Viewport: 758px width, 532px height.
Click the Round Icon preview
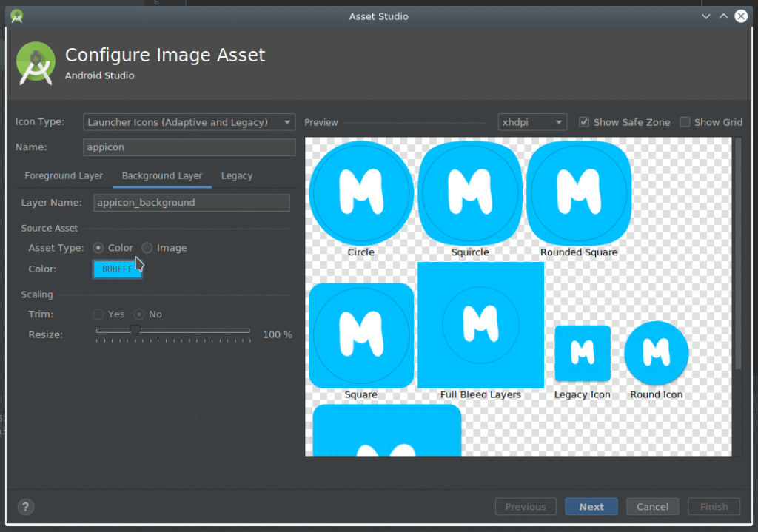[657, 353]
